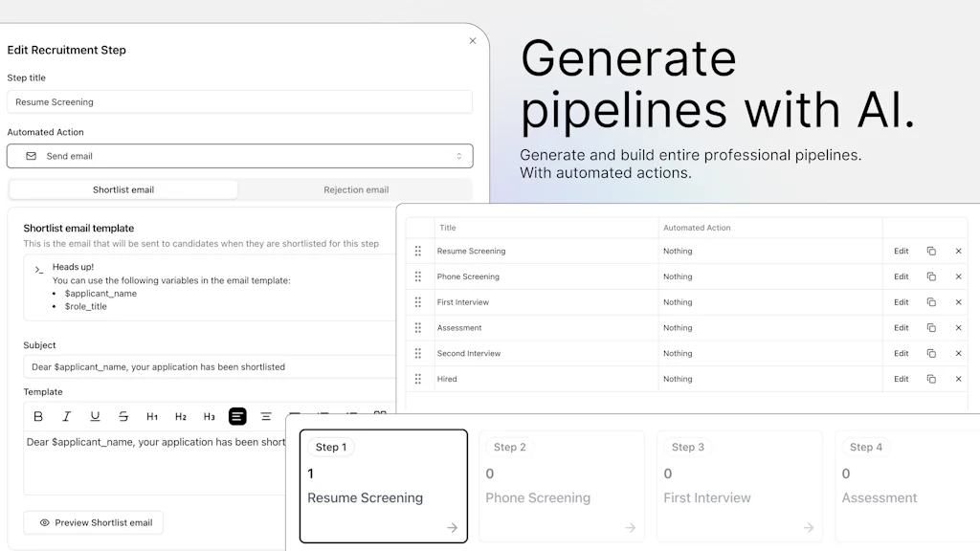Open Step 4 Assessment card using the arrow
The width and height of the screenshot is (980, 551).
click(x=969, y=527)
